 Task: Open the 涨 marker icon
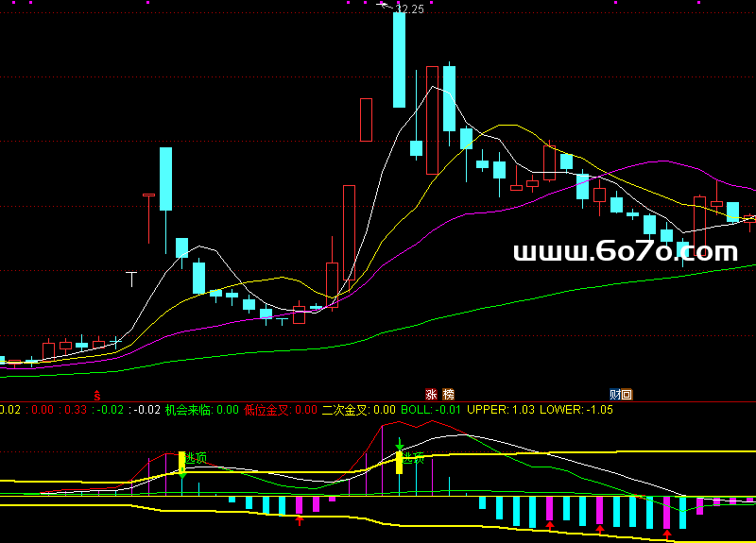tap(431, 394)
